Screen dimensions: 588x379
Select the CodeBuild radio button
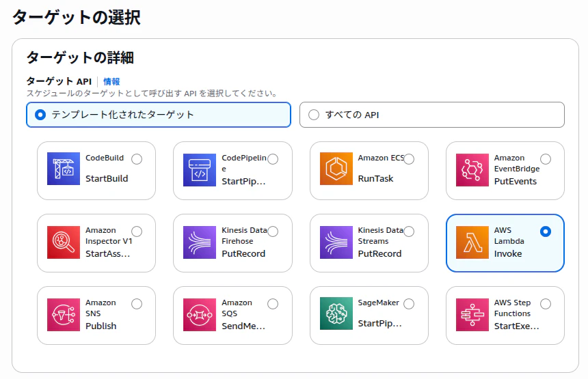[x=137, y=159]
